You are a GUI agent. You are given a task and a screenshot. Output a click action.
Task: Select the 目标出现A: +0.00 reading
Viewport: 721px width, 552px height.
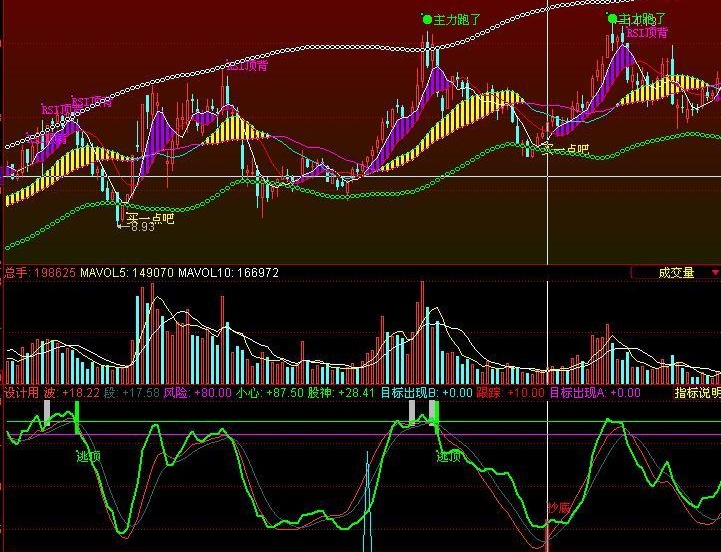click(x=595, y=393)
